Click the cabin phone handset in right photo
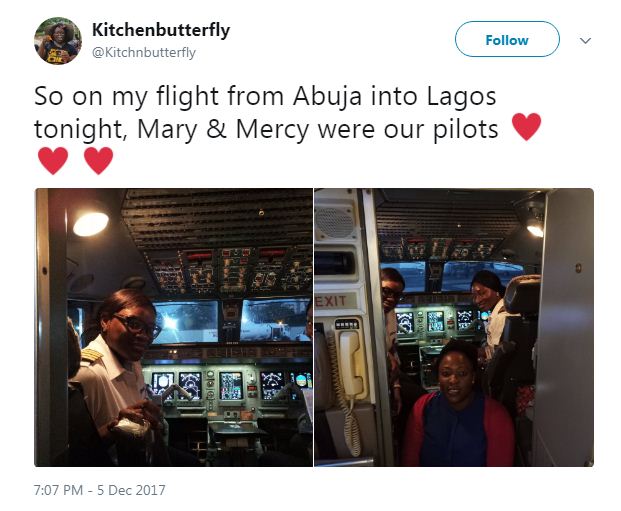The image size is (621, 511). 352,364
